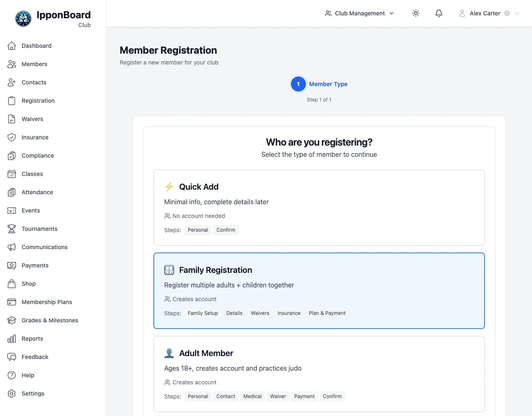Click the Classes calendar icon
The height and width of the screenshot is (416, 532).
click(12, 174)
